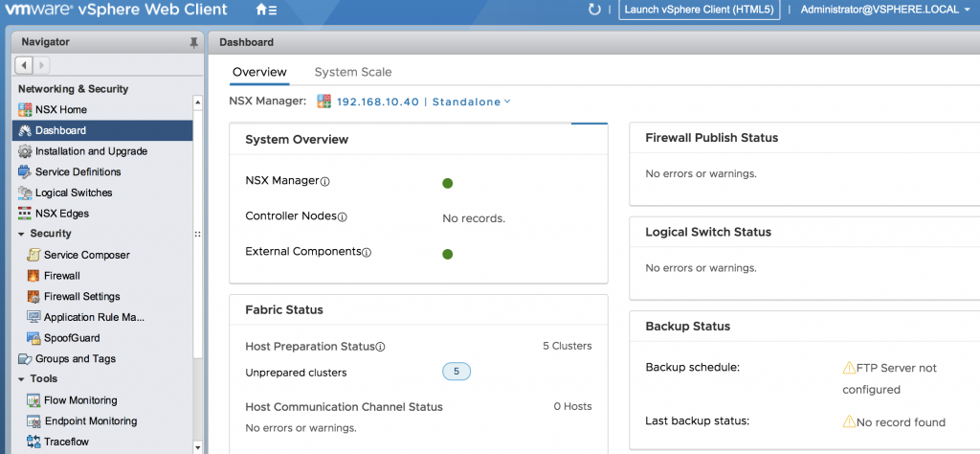980x454 pixels.
Task: Collapse the Tools section
Action: tap(21, 379)
